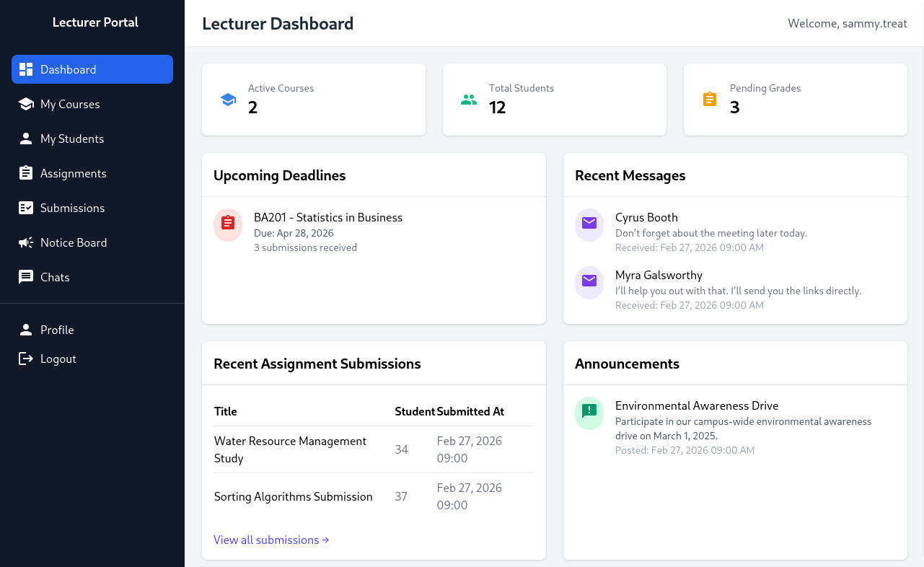Select the Dashboard grid icon
The height and width of the screenshot is (567, 924).
coord(26,69)
